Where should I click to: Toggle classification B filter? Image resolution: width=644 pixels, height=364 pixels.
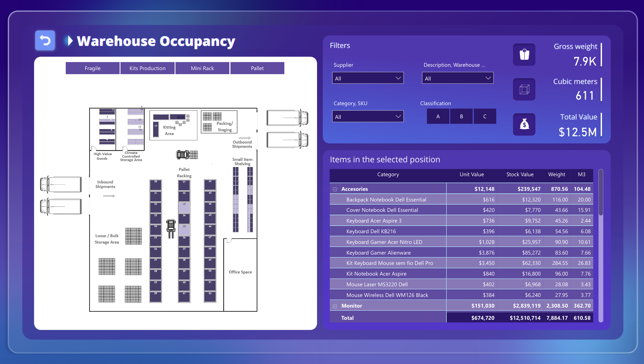(x=461, y=116)
